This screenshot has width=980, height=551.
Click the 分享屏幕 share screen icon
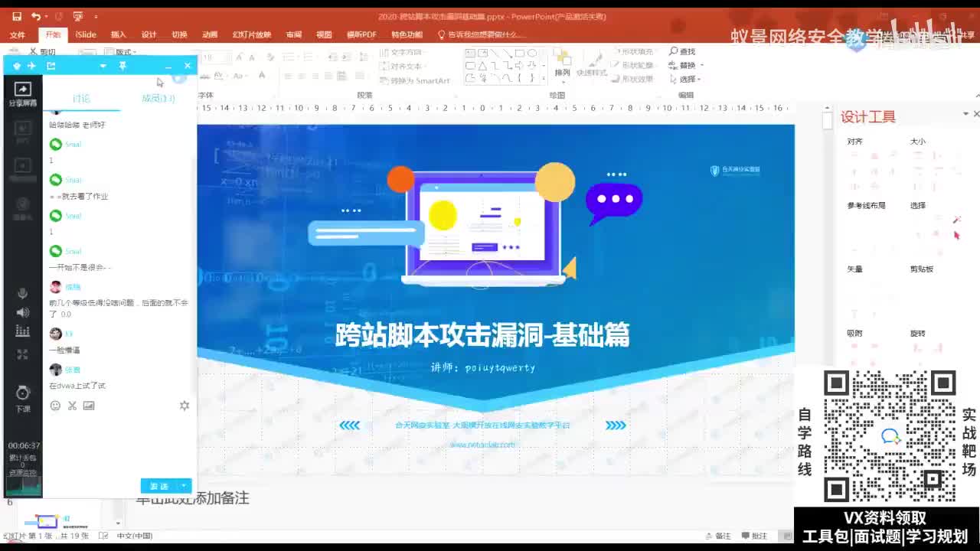(22, 94)
